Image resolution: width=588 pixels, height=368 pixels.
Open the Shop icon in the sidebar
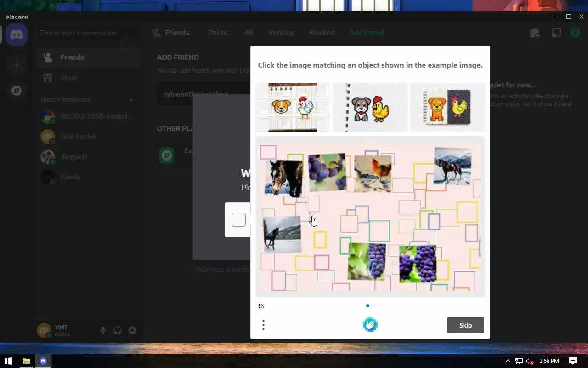point(48,78)
